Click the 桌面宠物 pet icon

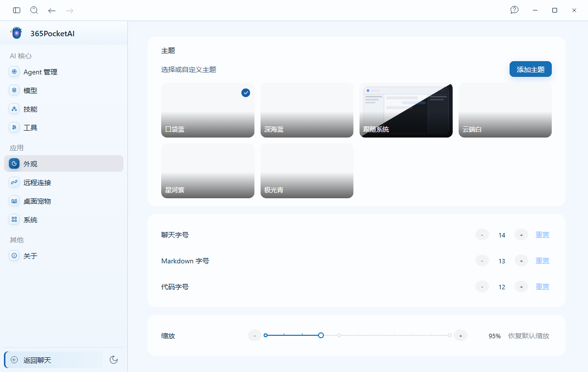(x=14, y=201)
